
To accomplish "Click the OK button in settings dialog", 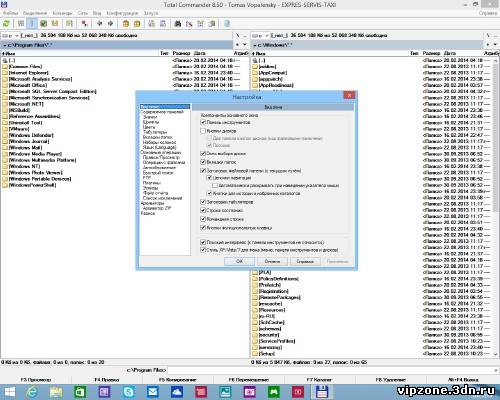I will point(239,261).
